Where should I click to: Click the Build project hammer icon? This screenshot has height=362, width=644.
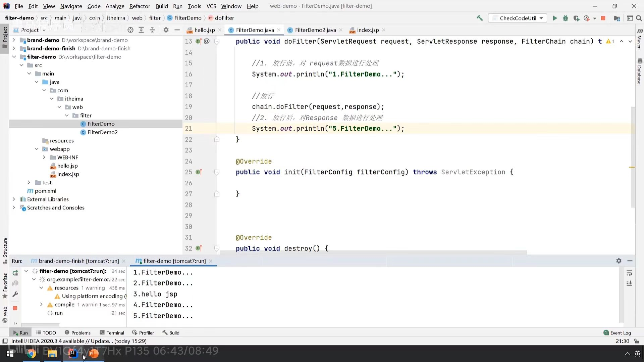(x=480, y=18)
